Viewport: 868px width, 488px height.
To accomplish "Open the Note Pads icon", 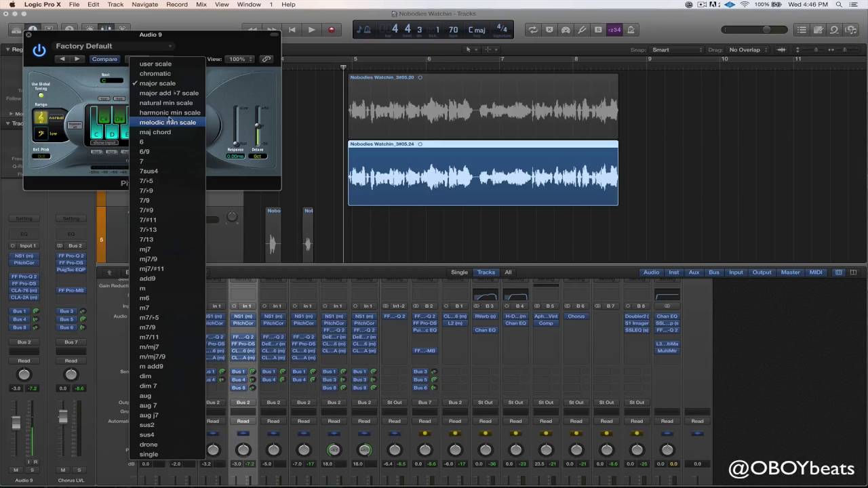I will click(818, 30).
